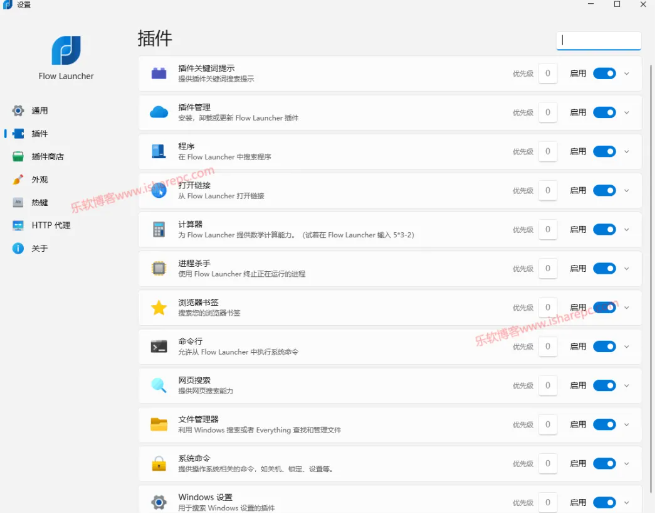The image size is (655, 513).
Task: Click the gear icon beside 通用
Action: click(18, 110)
